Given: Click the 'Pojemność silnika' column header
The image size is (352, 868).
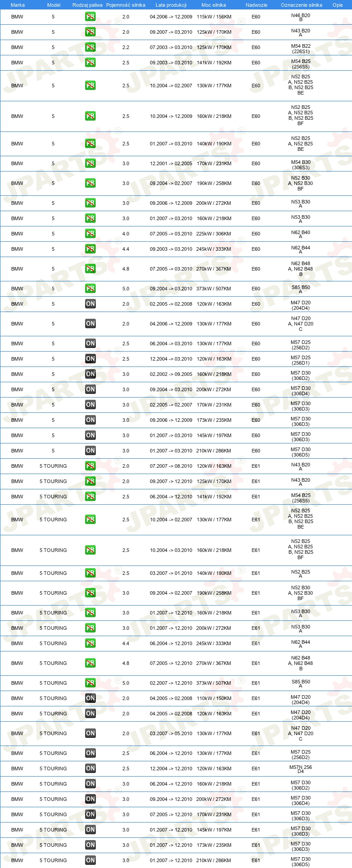Looking at the screenshot, I should [x=126, y=5].
